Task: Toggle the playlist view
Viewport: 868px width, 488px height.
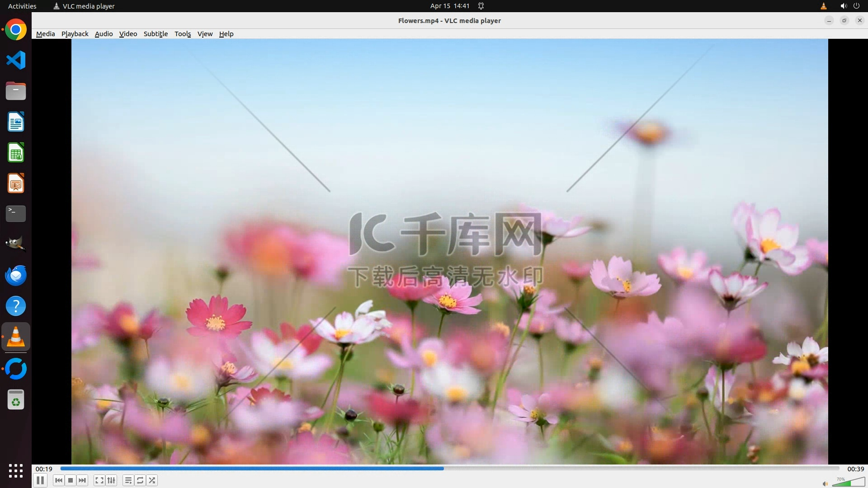Action: (x=128, y=480)
